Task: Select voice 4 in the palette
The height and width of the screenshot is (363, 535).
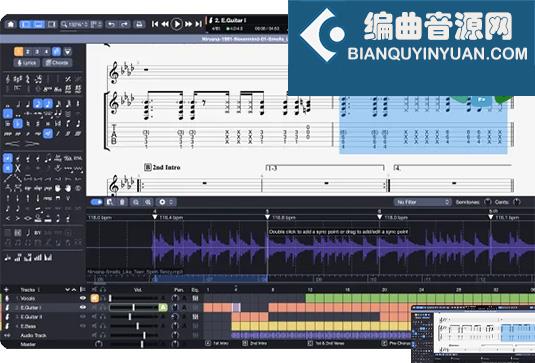Action: pos(47,52)
